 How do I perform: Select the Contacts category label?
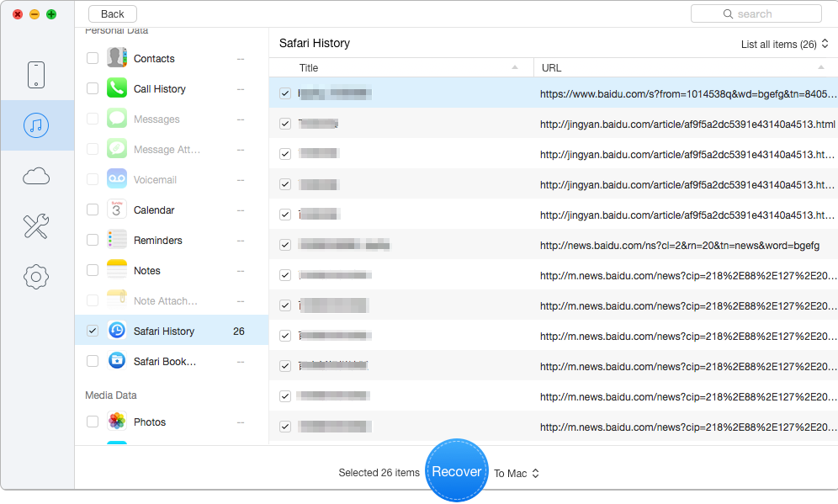pos(154,59)
